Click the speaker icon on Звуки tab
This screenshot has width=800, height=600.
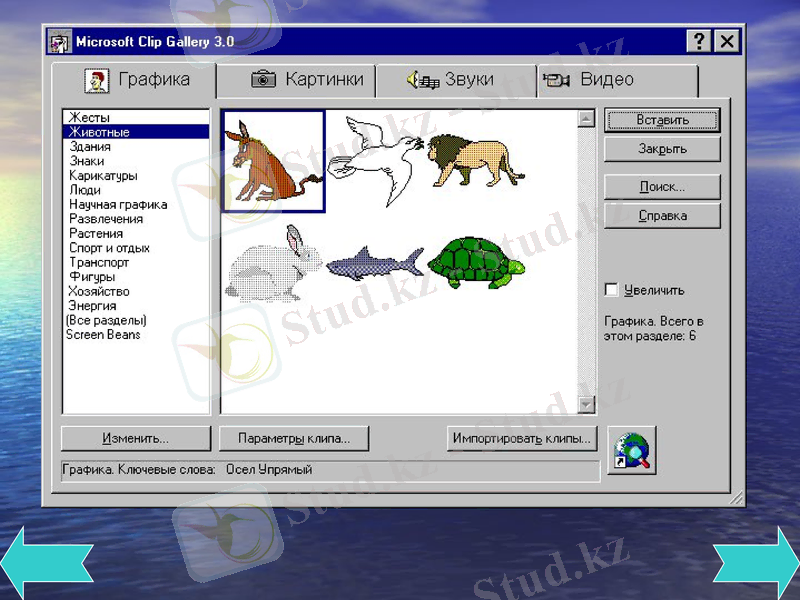click(422, 78)
